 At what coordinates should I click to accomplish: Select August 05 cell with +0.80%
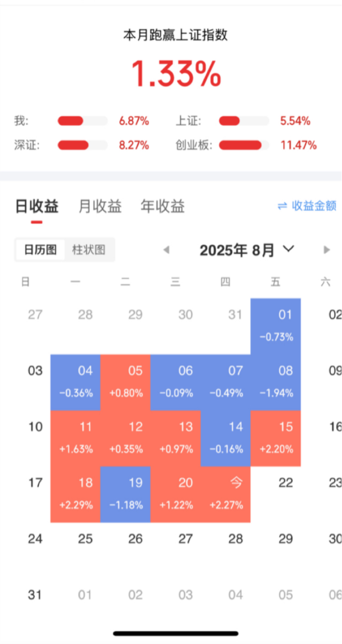click(125, 382)
